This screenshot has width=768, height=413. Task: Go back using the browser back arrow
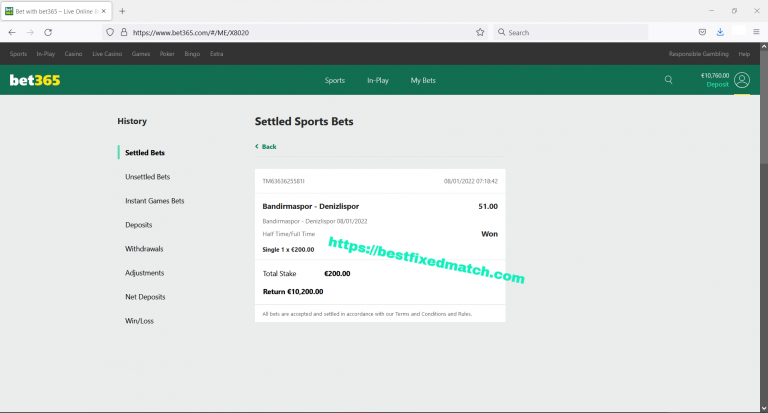coord(12,32)
